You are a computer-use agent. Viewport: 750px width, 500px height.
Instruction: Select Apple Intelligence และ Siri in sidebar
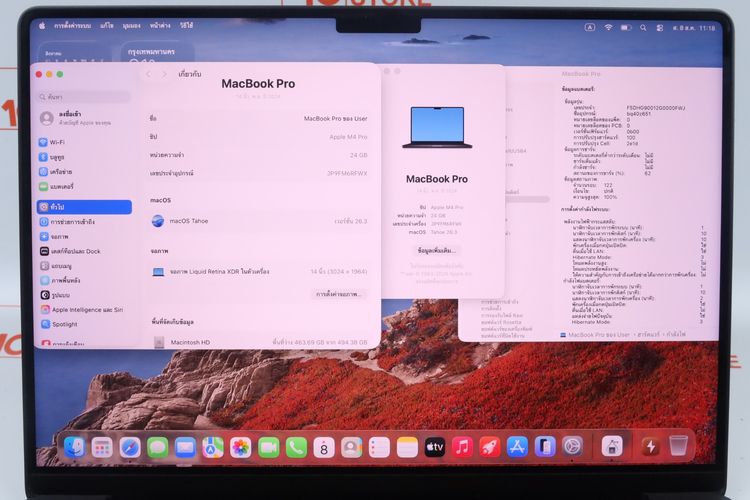(x=84, y=310)
